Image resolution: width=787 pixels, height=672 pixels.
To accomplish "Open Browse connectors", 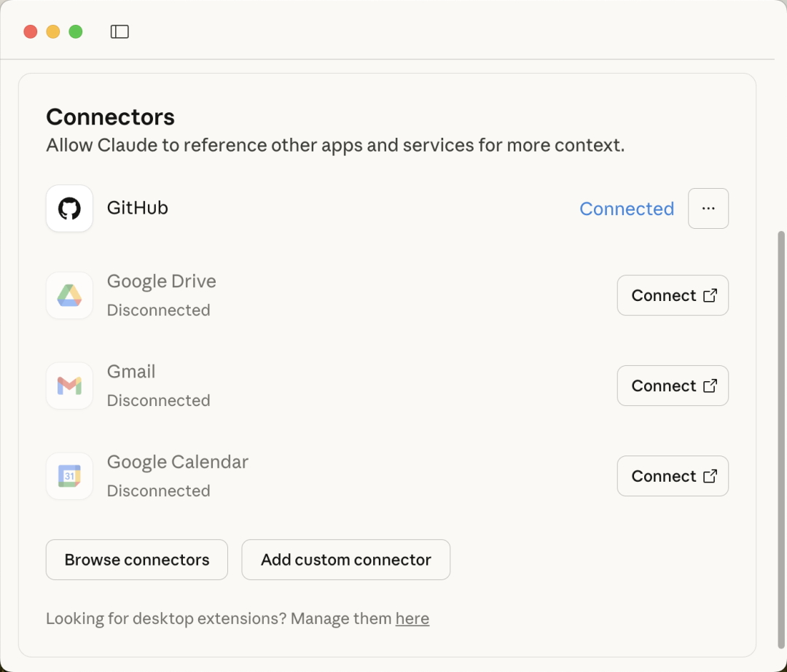I will [137, 560].
